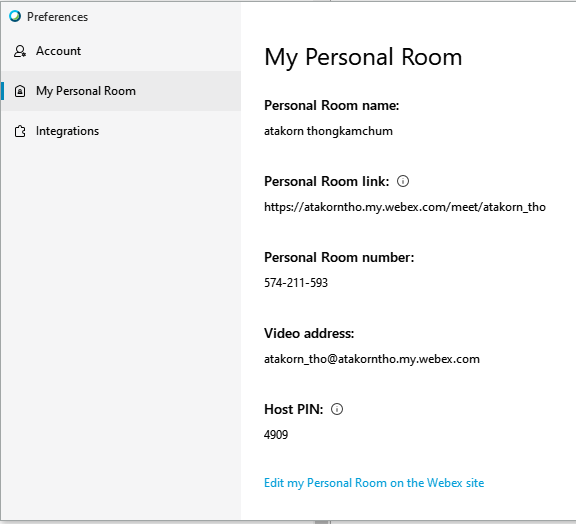Click the video address atakorn_tho@atakorntho.my.webex.com
576x524 pixels.
pos(372,359)
